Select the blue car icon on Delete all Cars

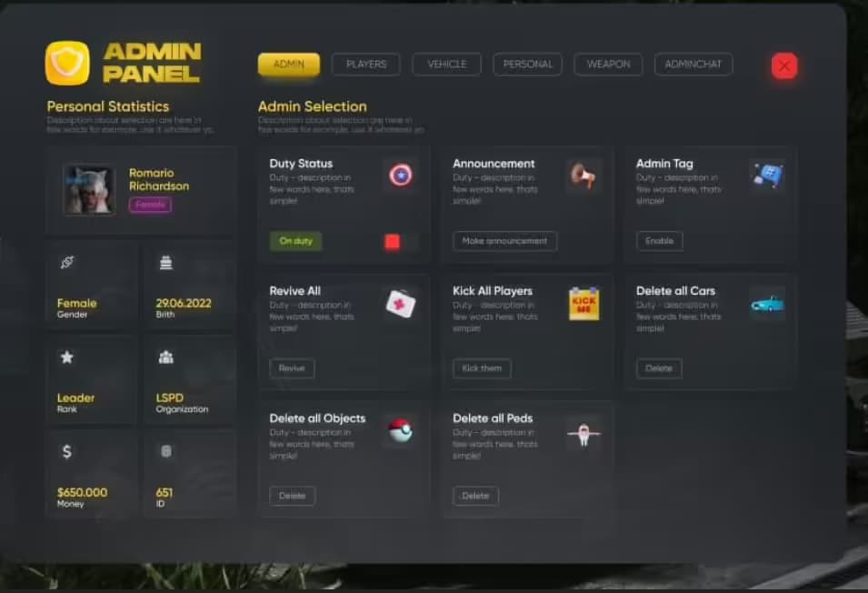coord(766,304)
